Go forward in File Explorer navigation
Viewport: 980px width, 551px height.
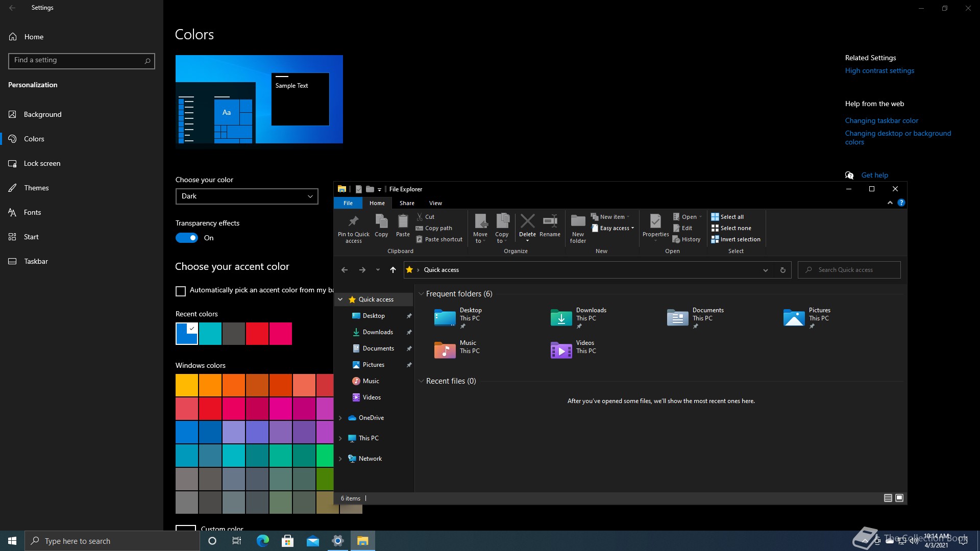coord(362,270)
